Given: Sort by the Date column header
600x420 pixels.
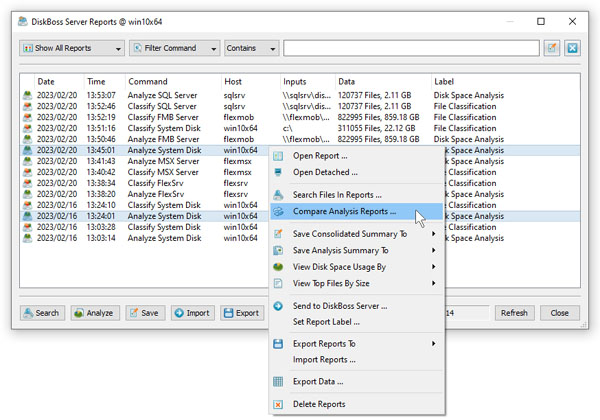Looking at the screenshot, I should point(59,81).
